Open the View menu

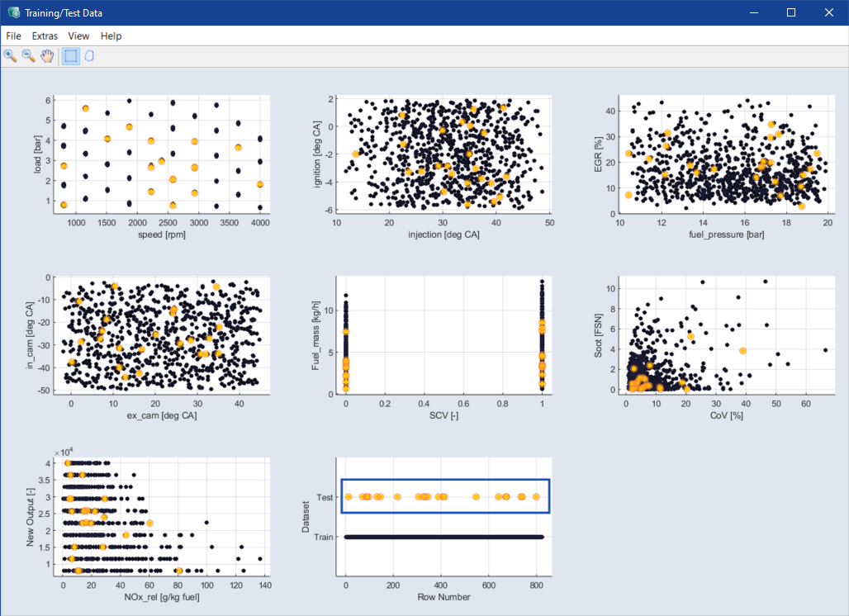78,36
